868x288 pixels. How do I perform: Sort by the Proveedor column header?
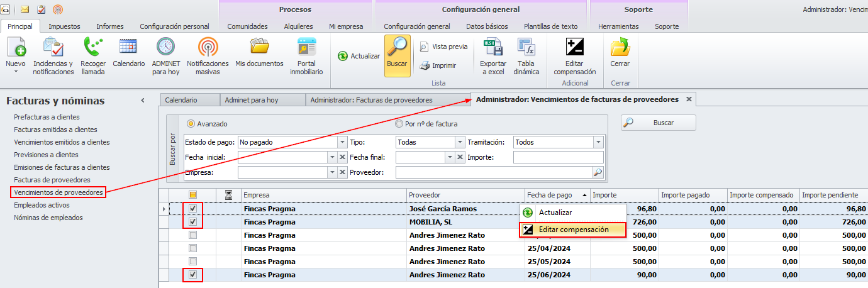tap(464, 195)
